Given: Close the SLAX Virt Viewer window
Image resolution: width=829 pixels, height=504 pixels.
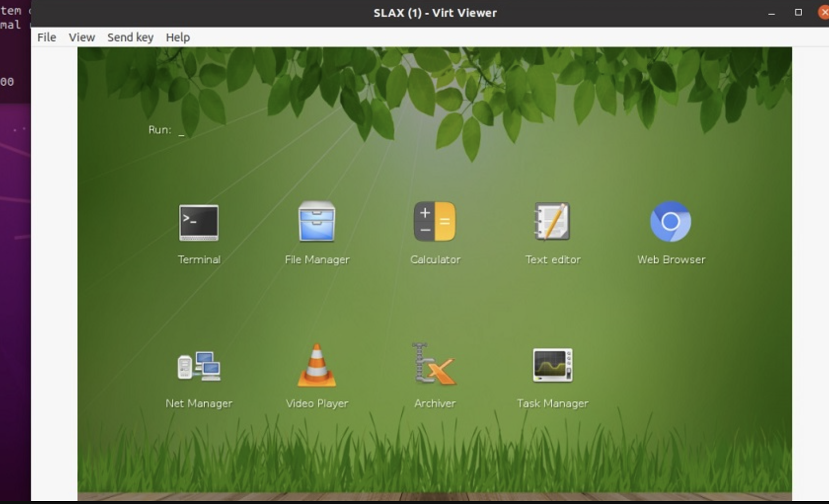Looking at the screenshot, I should click(x=824, y=12).
